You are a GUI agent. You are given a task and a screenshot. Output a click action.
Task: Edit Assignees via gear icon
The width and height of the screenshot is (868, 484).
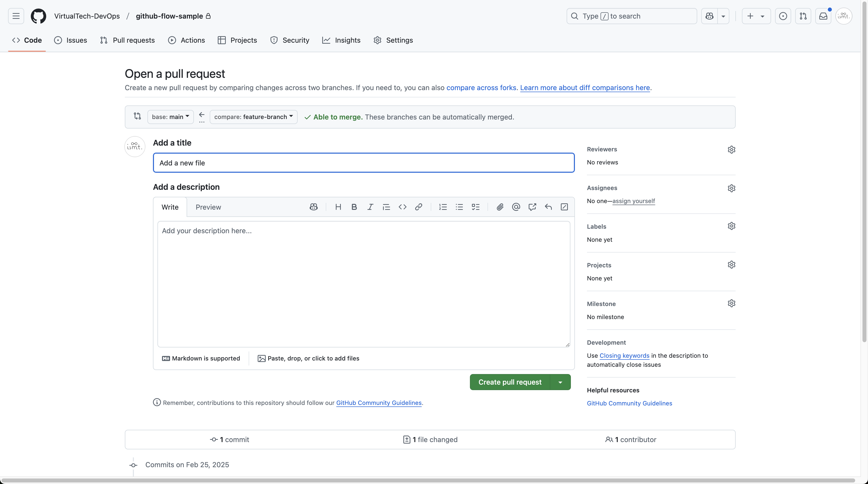click(x=731, y=188)
